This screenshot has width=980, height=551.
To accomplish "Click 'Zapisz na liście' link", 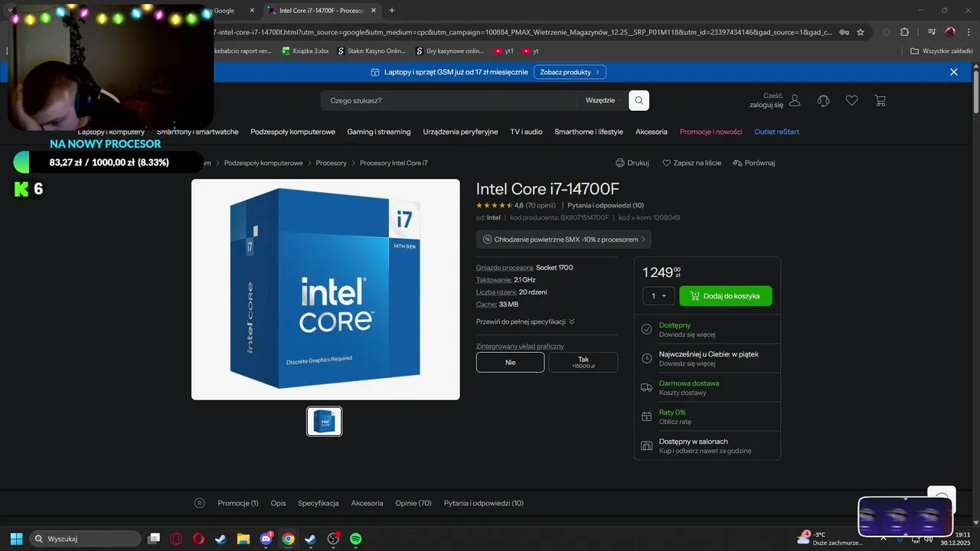I will click(691, 163).
